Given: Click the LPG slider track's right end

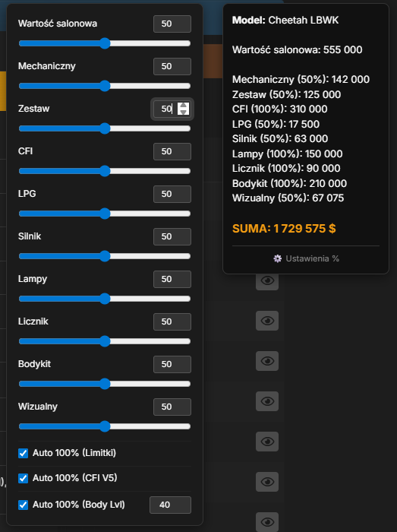Looking at the screenshot, I should click(x=188, y=214).
